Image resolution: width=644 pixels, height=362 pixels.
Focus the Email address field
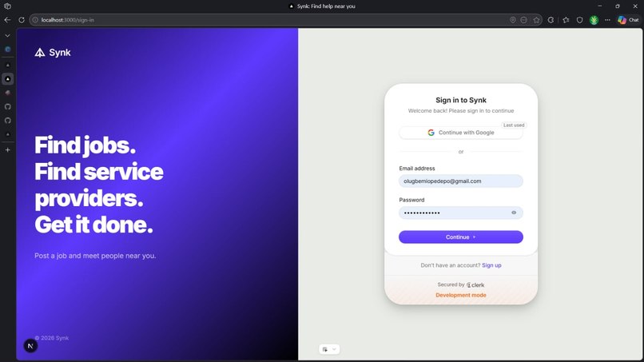point(461,181)
